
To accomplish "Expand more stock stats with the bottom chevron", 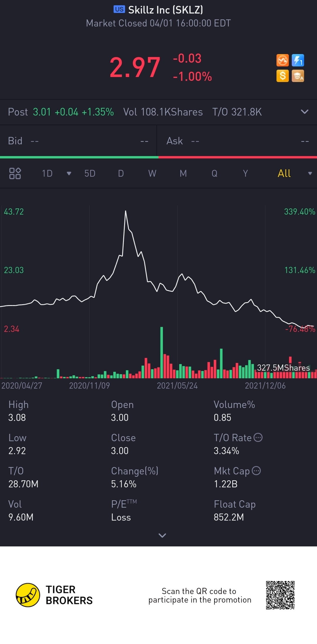I will pyautogui.click(x=162, y=535).
